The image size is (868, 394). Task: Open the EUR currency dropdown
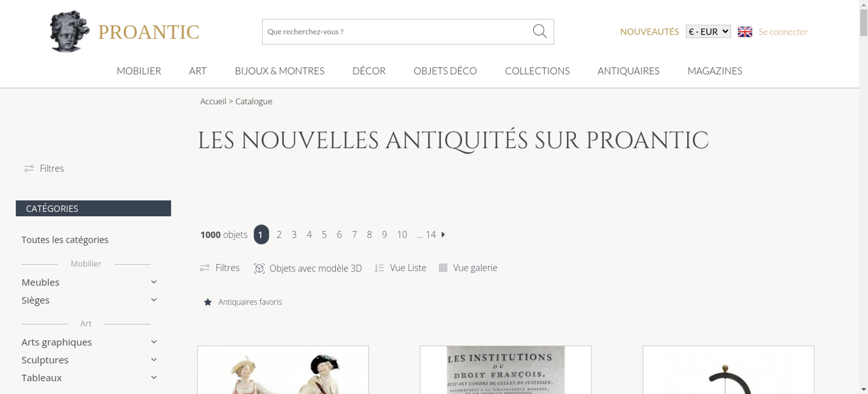click(x=708, y=32)
